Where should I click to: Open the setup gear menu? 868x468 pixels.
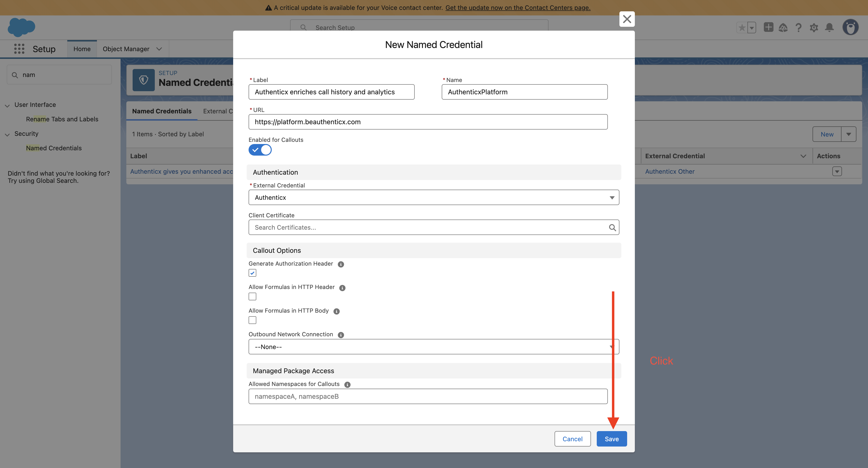pos(814,27)
